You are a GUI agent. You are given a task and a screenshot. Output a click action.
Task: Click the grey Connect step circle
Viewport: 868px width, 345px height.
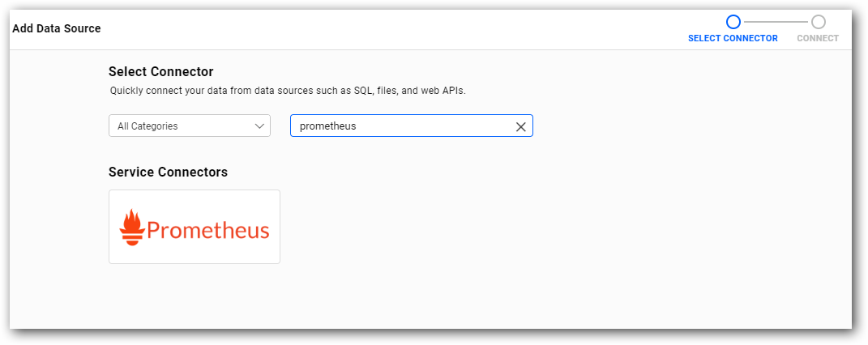tap(819, 22)
